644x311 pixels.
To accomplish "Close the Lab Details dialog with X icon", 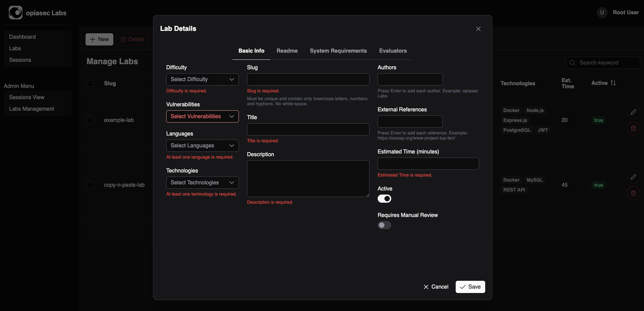I will pos(478,29).
